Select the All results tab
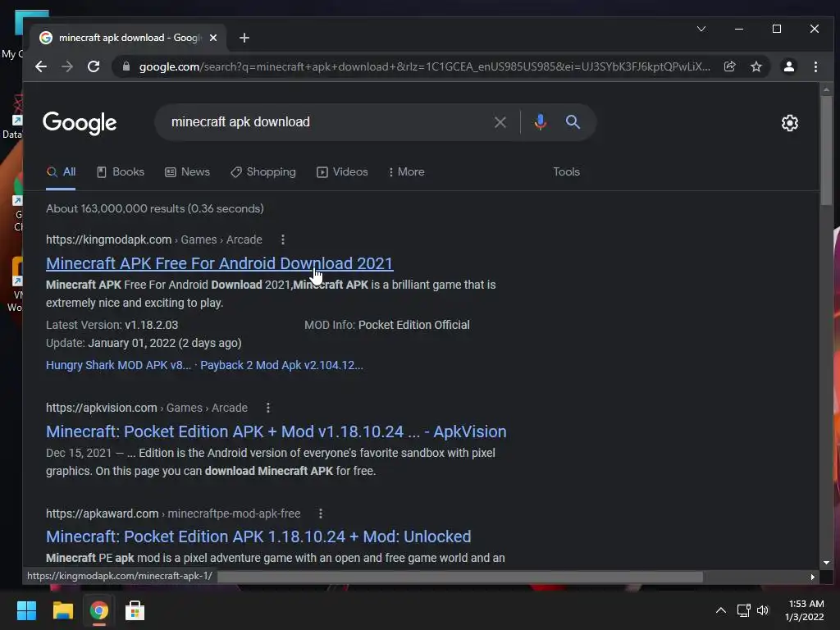This screenshot has height=630, width=840. pyautogui.click(x=61, y=172)
